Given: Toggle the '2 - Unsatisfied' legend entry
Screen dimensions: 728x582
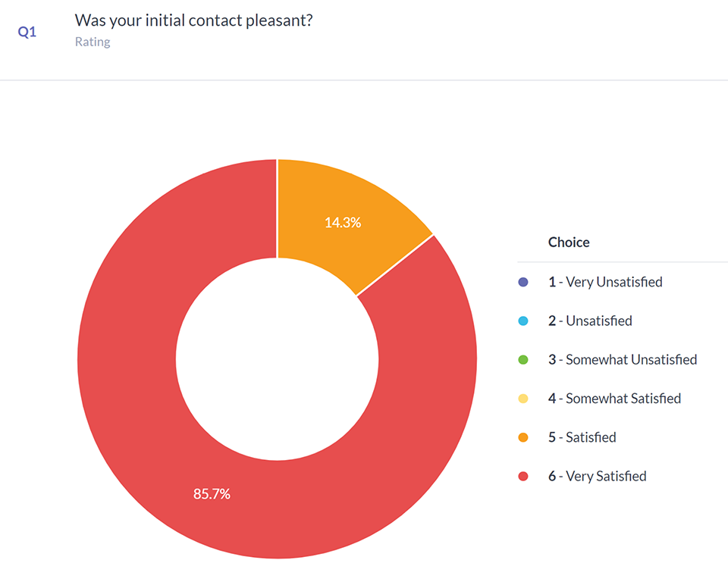Looking at the screenshot, I should click(x=590, y=321).
